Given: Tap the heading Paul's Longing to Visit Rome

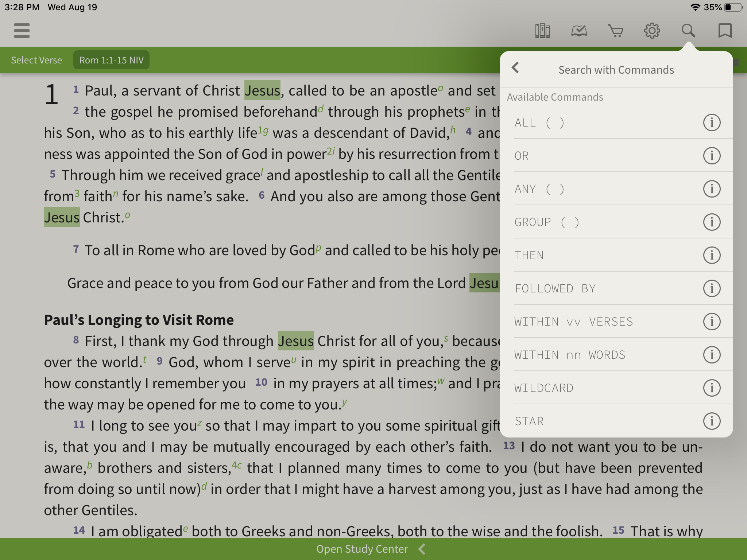Looking at the screenshot, I should 139,320.
